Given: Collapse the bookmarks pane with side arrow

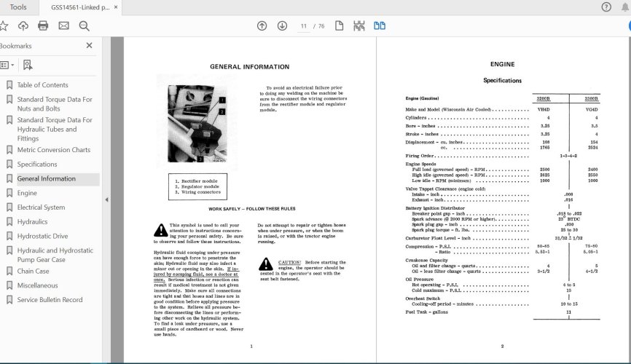Looking at the screenshot, I should [x=107, y=199].
